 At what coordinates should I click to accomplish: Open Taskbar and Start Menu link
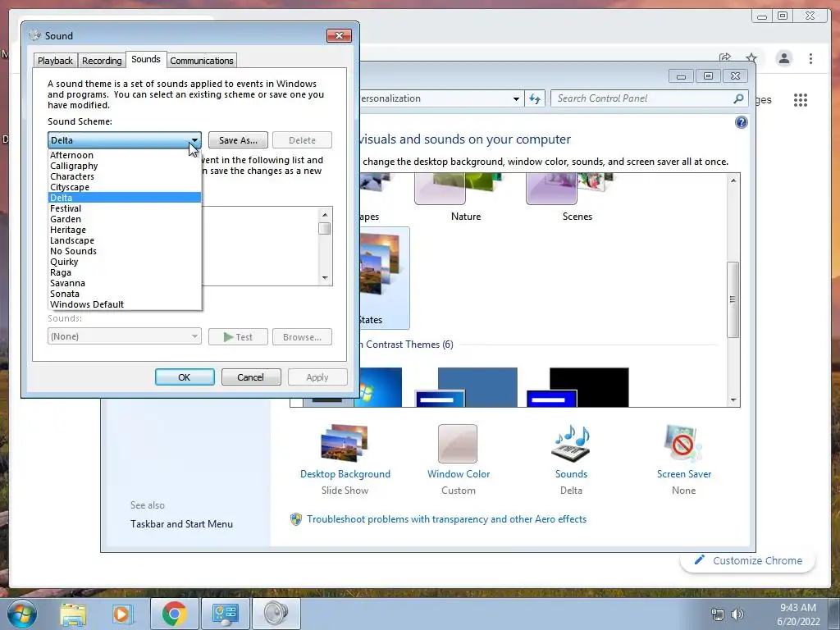[181, 524]
